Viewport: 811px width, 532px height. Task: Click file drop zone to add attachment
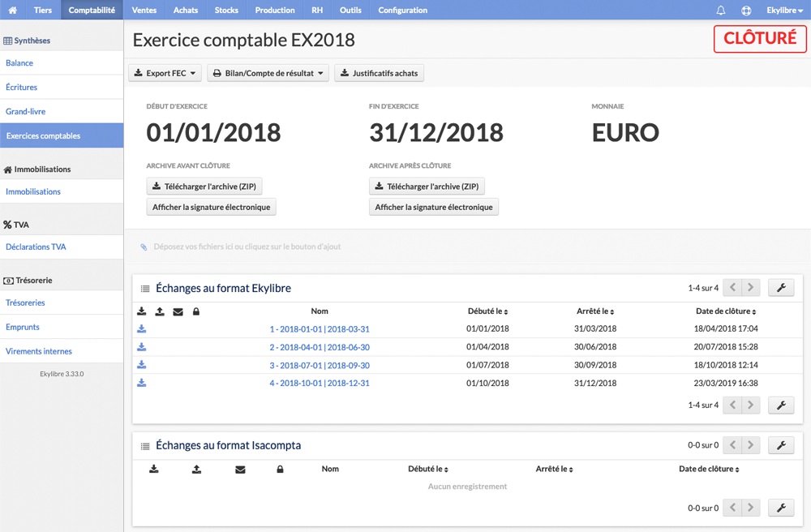point(467,247)
